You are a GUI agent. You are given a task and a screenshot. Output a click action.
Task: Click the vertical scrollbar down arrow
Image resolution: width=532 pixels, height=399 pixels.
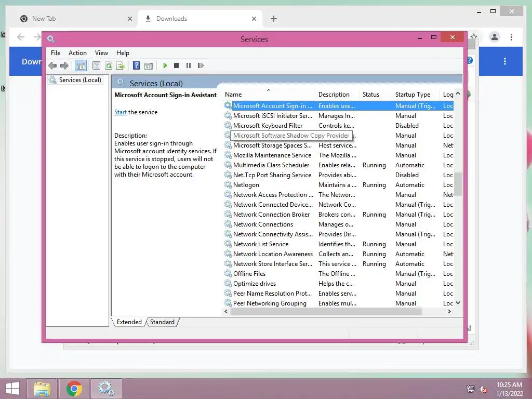click(x=458, y=303)
